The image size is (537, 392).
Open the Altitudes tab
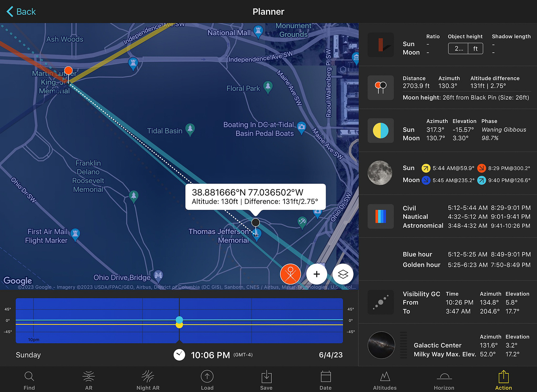[x=385, y=380]
